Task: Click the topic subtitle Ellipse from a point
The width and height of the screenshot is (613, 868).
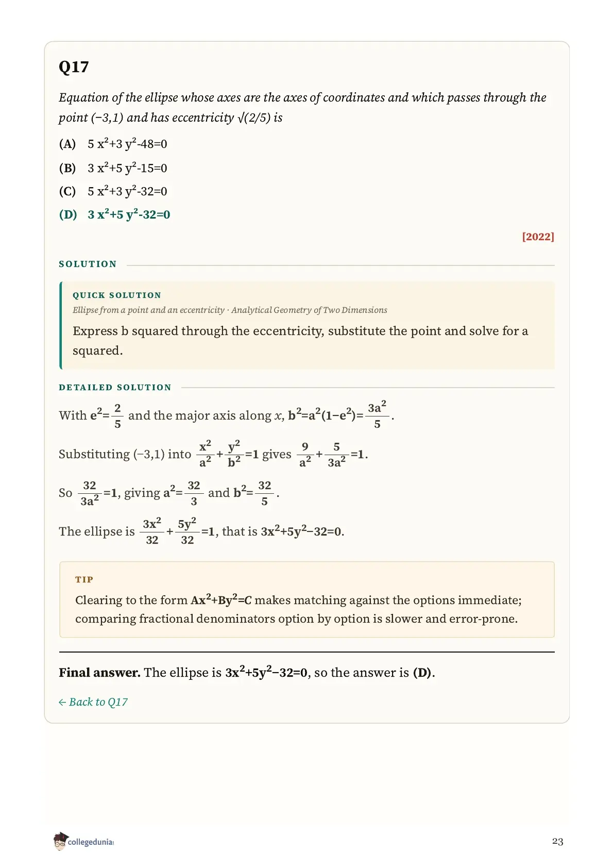Action: tap(230, 310)
